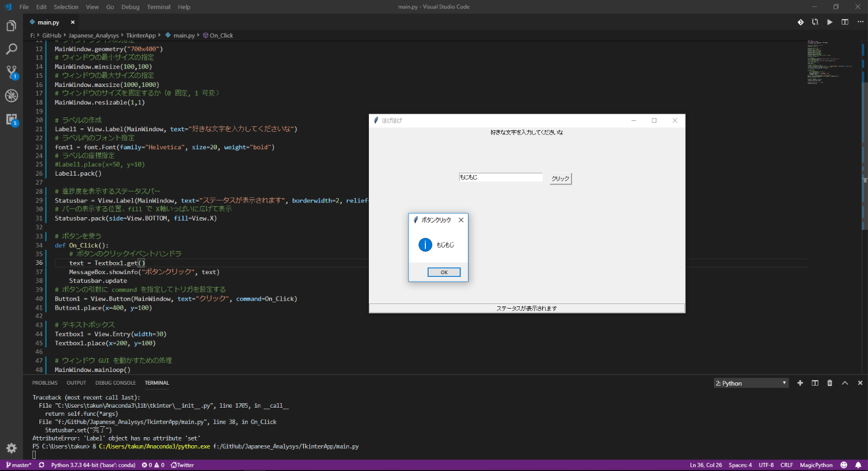
Task: Synchronize changes in status bar
Action: pyautogui.click(x=41, y=465)
